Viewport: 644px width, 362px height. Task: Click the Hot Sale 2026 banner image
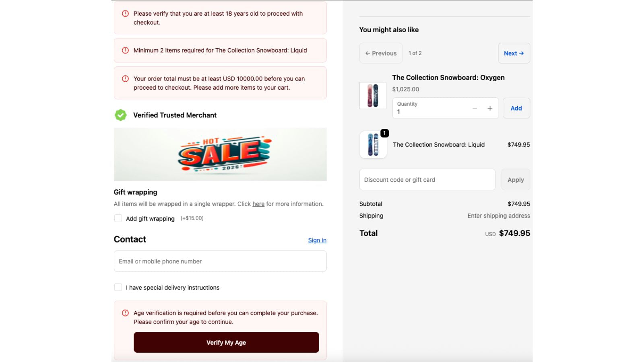click(x=220, y=154)
